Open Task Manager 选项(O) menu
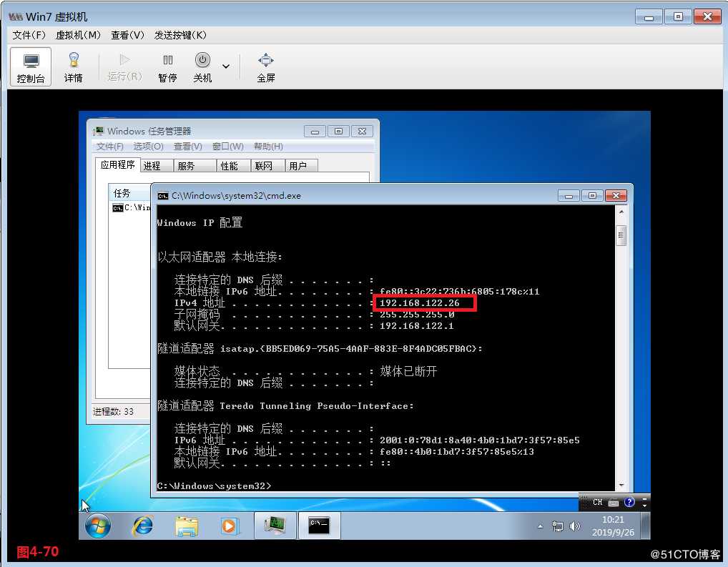Viewport: 728px width, 567px height. [148, 147]
